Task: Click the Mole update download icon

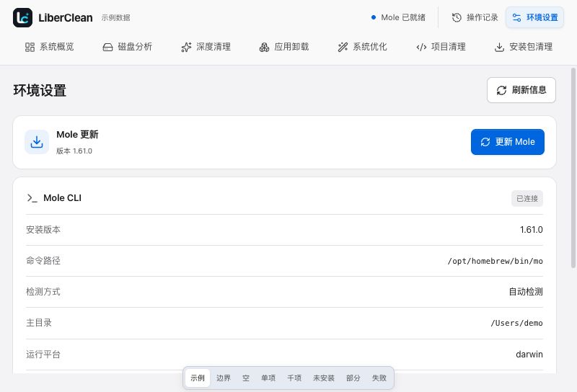Action: [37, 142]
